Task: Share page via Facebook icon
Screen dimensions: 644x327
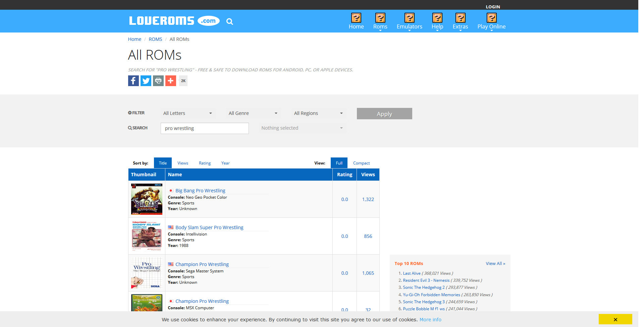Action: [x=133, y=81]
